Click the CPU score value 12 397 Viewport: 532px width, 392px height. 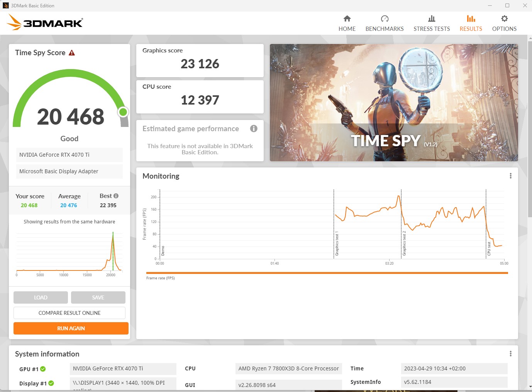(x=200, y=100)
